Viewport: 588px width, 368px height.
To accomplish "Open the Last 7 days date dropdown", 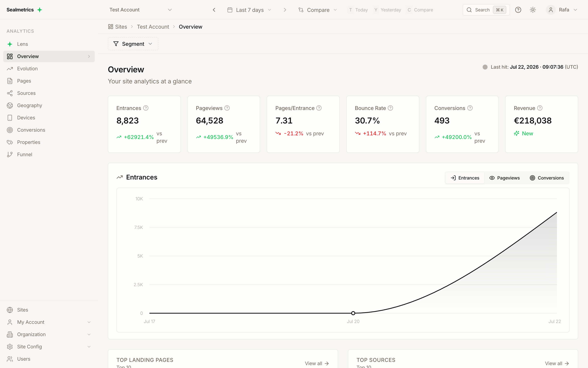I will pos(249,10).
